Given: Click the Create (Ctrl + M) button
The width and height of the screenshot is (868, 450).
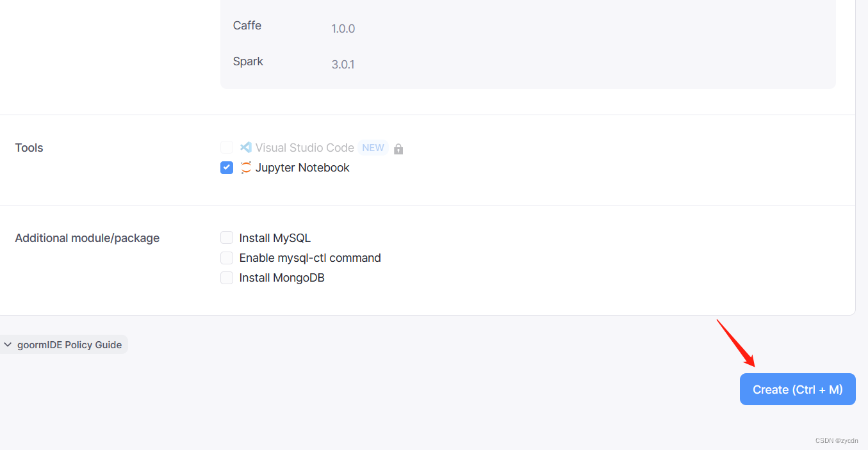Looking at the screenshot, I should click(798, 389).
